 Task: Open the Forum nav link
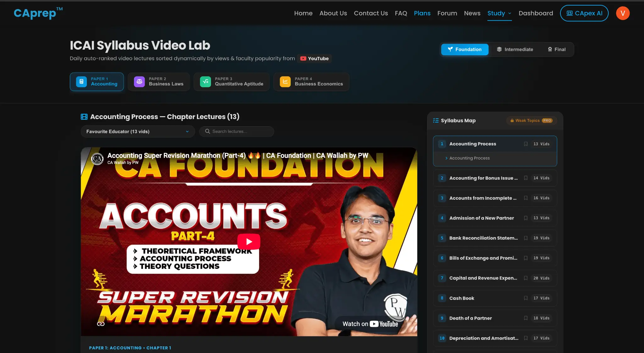coord(447,13)
